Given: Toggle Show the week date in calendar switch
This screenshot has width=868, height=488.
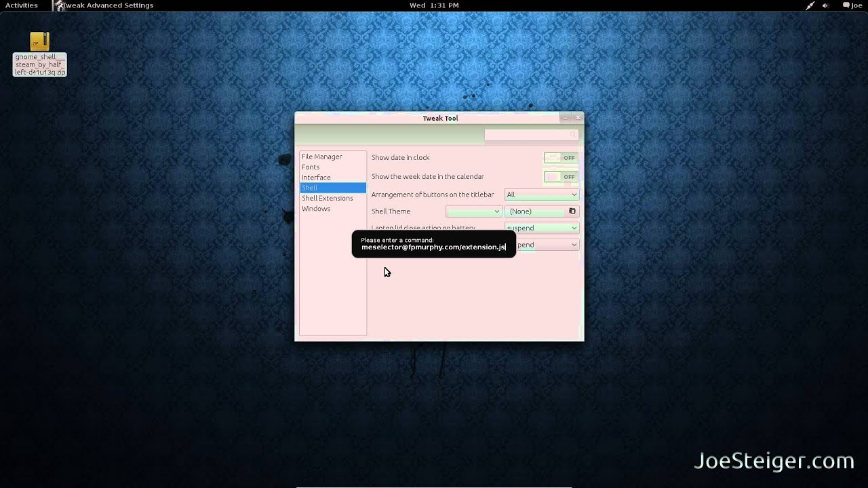Looking at the screenshot, I should pos(561,176).
